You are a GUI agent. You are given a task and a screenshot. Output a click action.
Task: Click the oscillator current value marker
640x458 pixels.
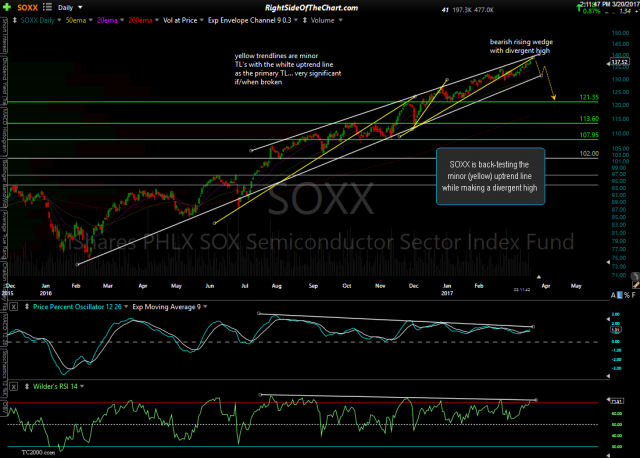pyautogui.click(x=616, y=329)
